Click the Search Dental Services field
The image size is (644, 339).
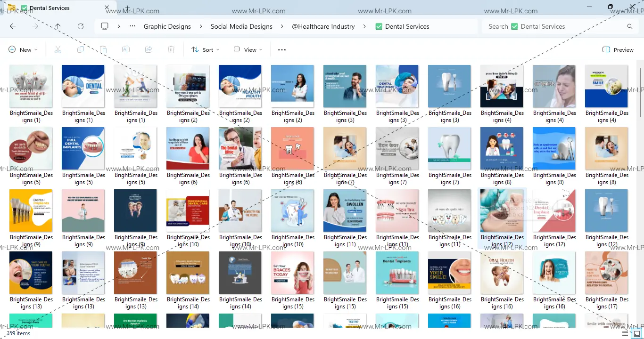(x=556, y=26)
